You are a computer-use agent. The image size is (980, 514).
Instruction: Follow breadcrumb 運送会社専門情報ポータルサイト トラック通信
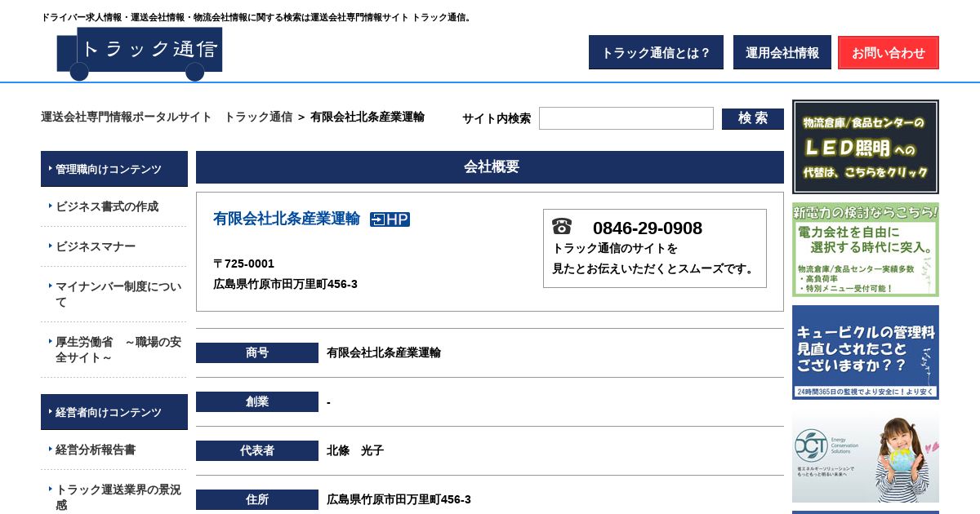coord(167,117)
